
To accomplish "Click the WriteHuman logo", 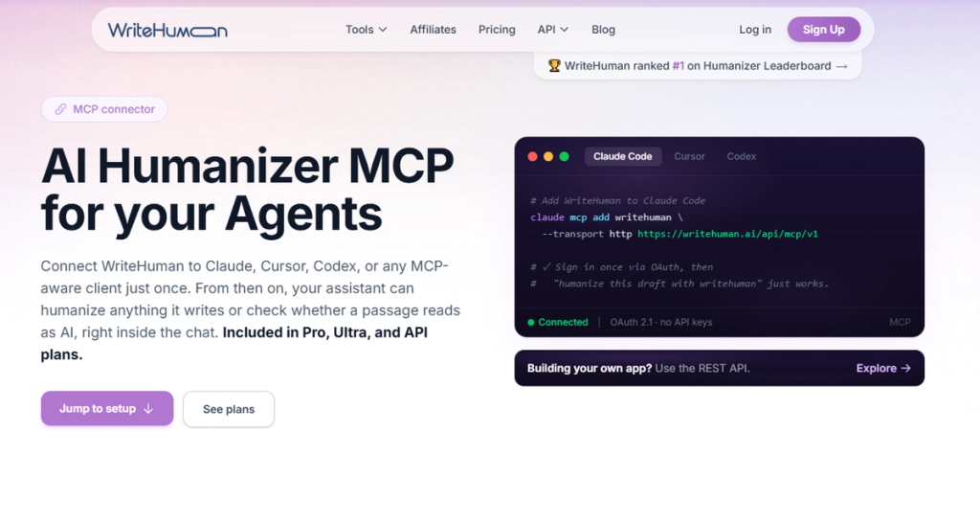I will [x=167, y=30].
